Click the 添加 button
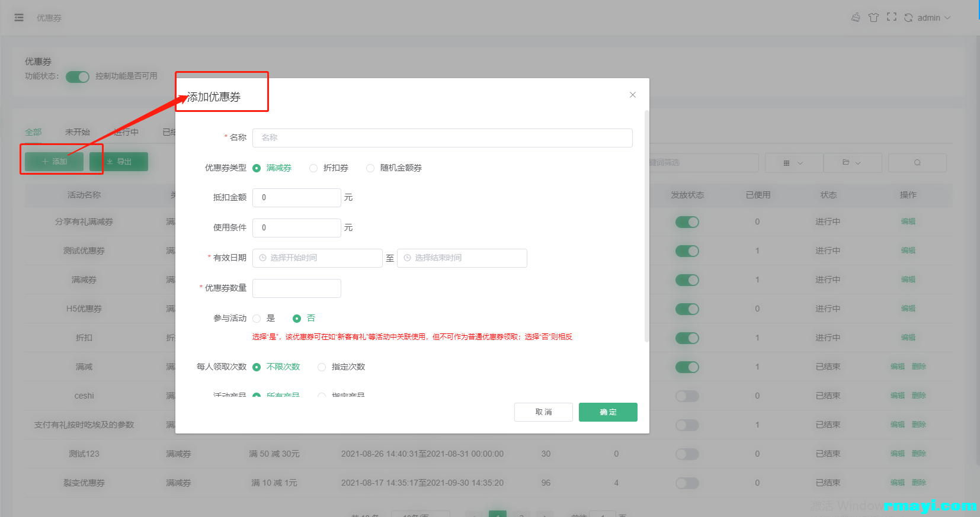This screenshot has height=517, width=980. [x=54, y=162]
